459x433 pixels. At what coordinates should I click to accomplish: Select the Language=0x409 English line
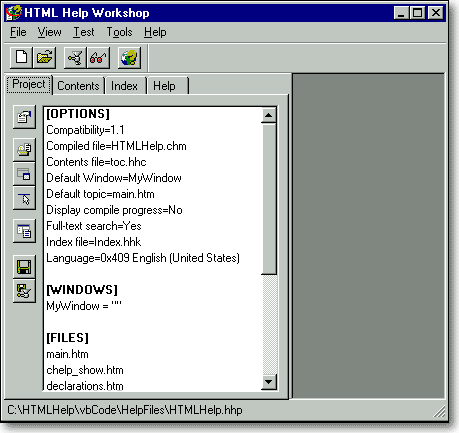coord(143,258)
